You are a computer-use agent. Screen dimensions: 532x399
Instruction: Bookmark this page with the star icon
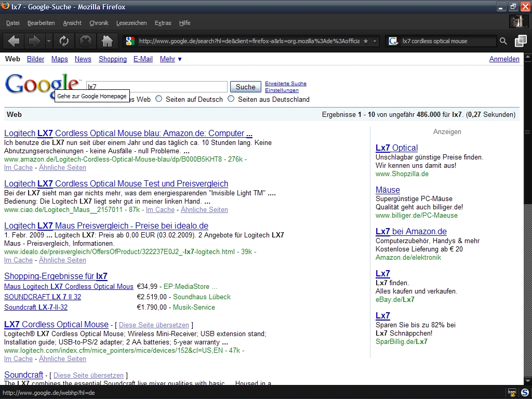[x=366, y=41]
